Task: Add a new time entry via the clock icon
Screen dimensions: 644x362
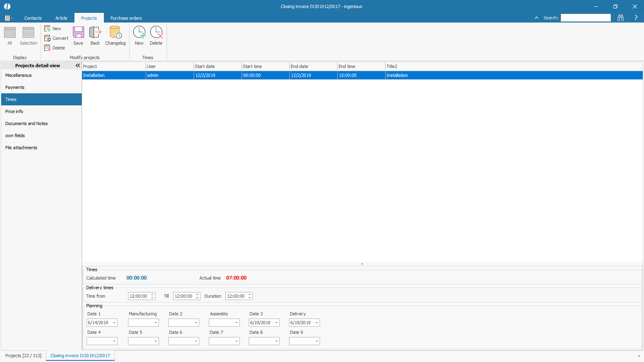Action: tap(139, 33)
